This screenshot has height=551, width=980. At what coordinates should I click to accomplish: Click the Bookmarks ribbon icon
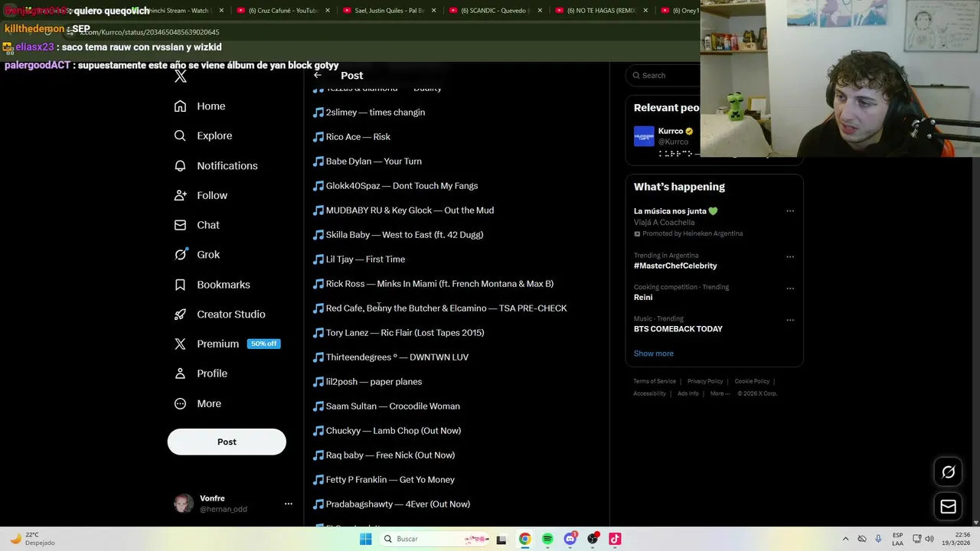coord(180,285)
